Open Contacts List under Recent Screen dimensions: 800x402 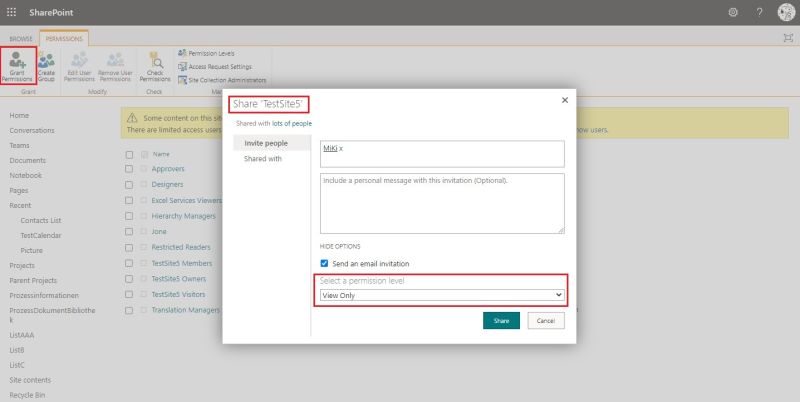pos(41,220)
